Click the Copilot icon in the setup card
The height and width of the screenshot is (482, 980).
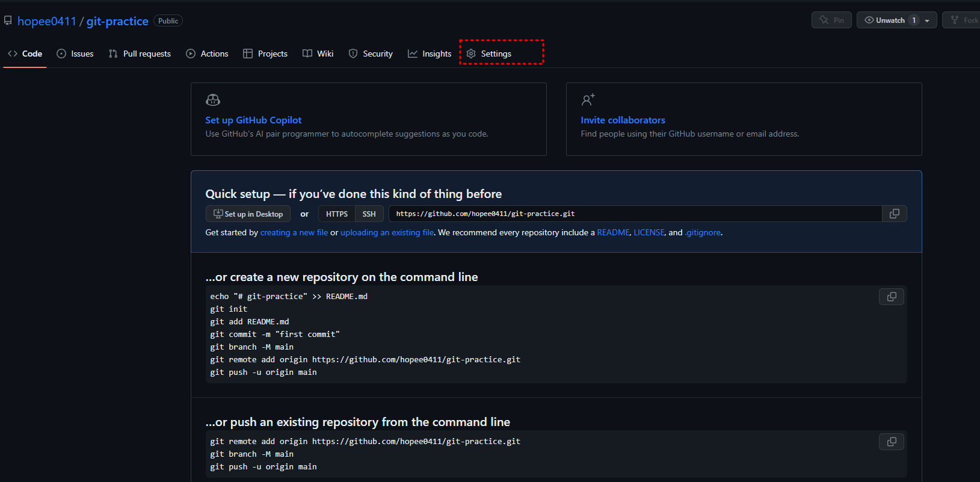(213, 100)
